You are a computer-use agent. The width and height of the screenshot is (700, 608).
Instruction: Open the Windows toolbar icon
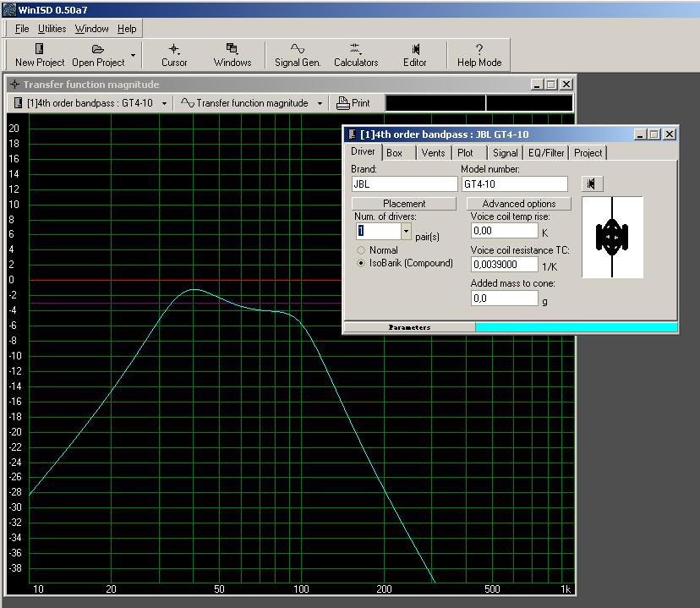tap(232, 49)
